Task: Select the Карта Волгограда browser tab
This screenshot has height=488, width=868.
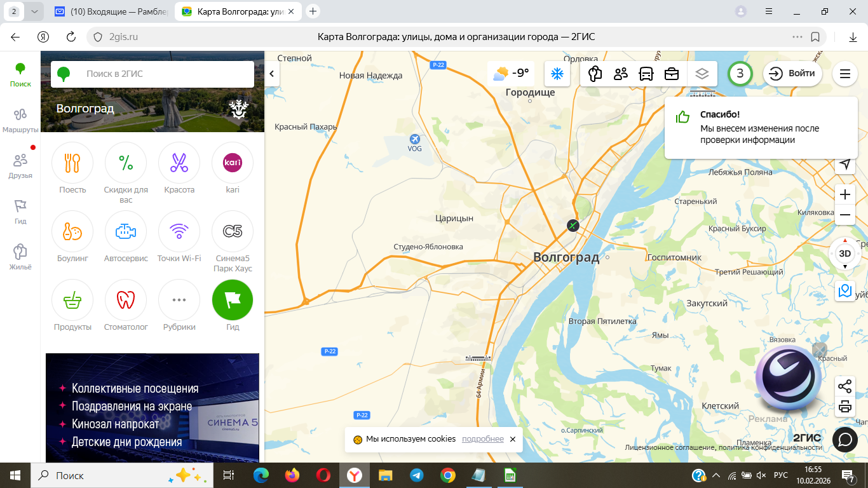Action: click(x=238, y=11)
